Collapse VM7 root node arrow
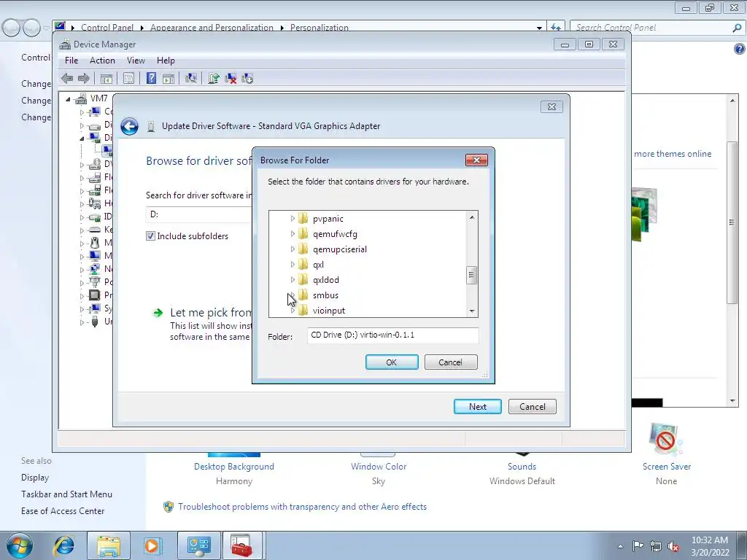The width and height of the screenshot is (747, 560). click(68, 99)
